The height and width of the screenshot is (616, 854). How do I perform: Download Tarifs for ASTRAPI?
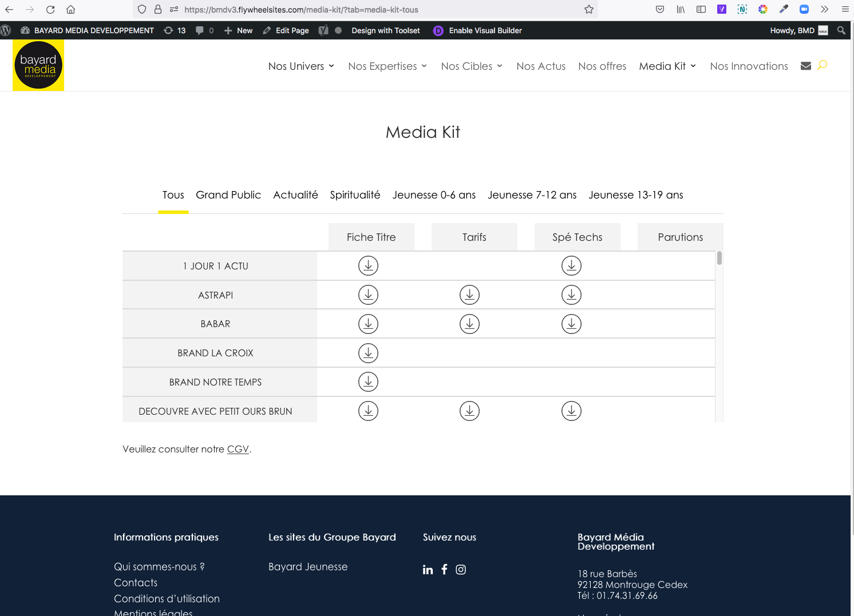click(x=469, y=295)
